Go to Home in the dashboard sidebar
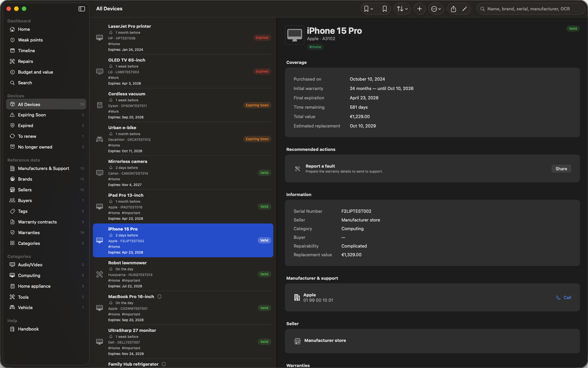 point(46,29)
